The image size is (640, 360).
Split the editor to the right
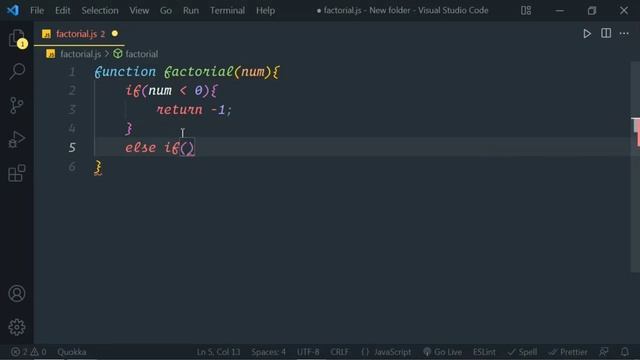[606, 33]
